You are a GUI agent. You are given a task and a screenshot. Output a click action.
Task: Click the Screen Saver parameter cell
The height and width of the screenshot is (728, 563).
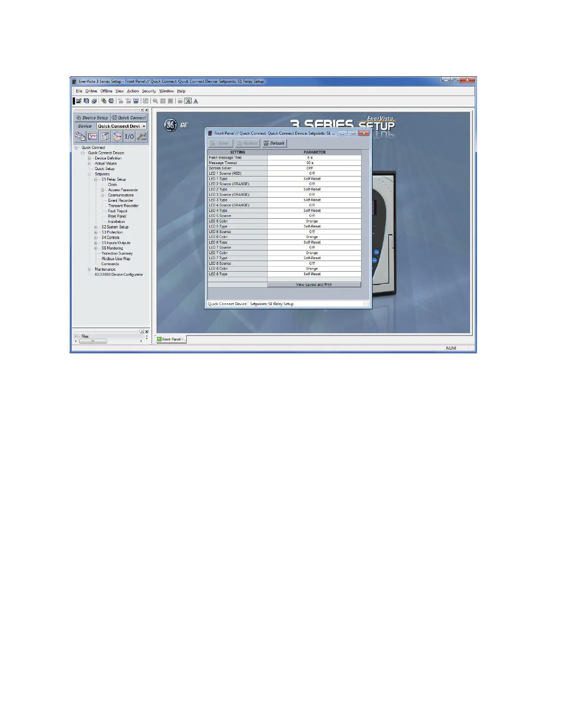click(x=314, y=168)
